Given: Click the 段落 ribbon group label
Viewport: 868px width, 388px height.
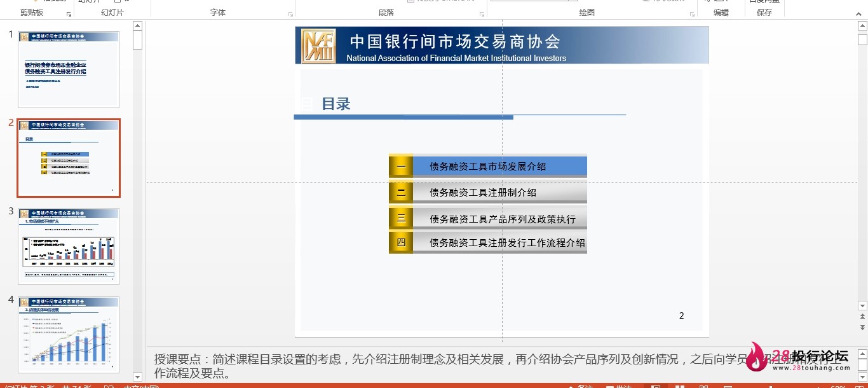Looking at the screenshot, I should (x=386, y=13).
